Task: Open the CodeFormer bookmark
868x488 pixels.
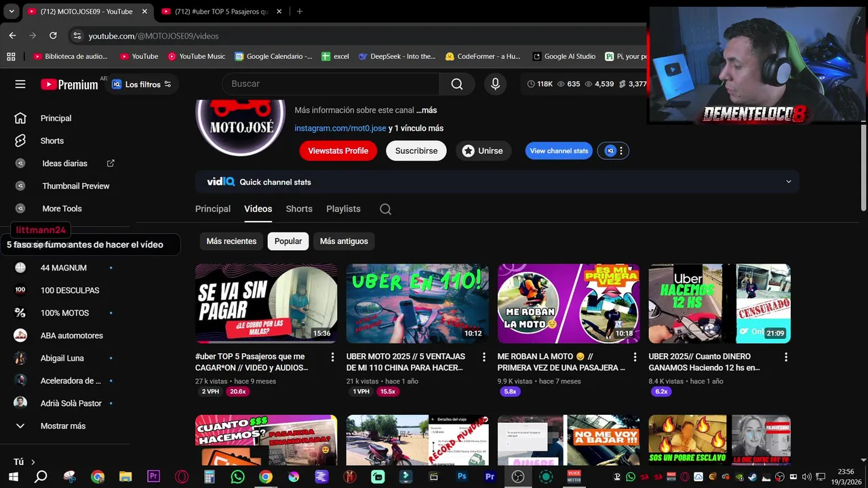Action: coord(483,56)
